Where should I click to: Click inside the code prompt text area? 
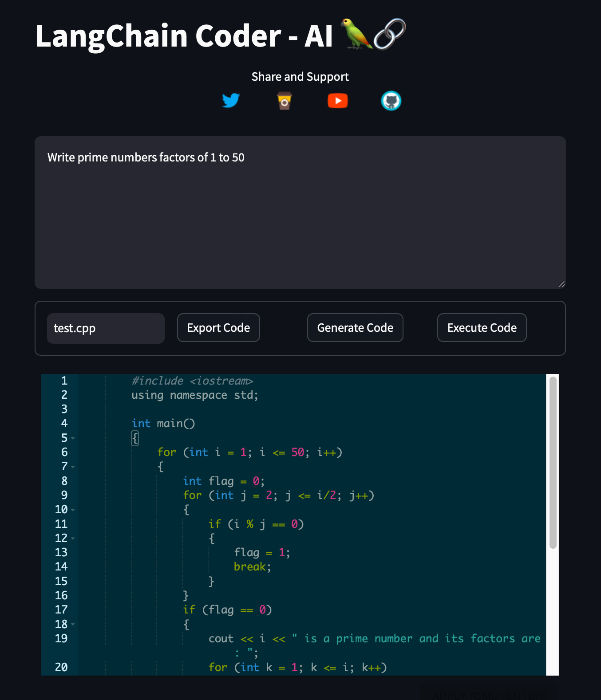pos(300,213)
